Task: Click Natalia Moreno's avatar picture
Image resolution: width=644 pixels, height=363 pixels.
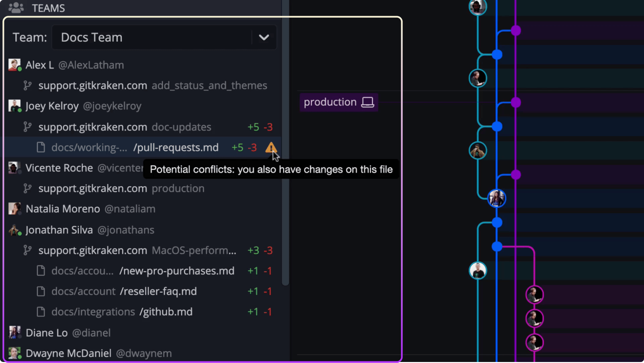Action: [14, 208]
